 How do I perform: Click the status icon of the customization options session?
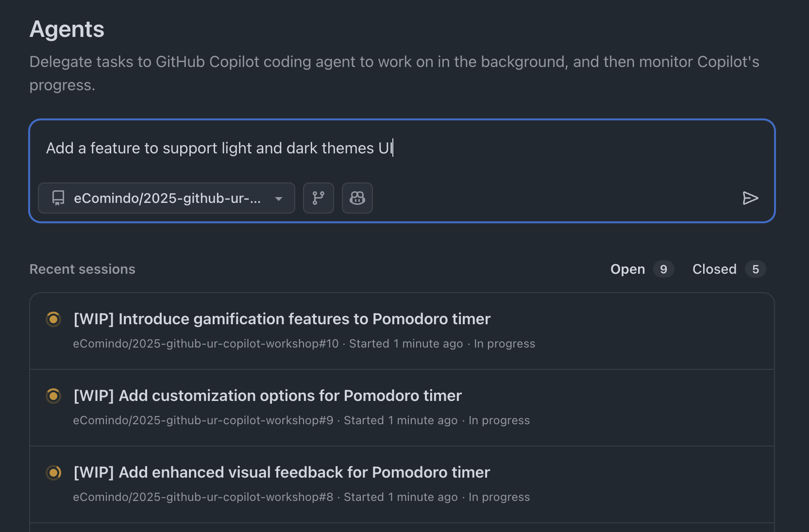coord(53,396)
